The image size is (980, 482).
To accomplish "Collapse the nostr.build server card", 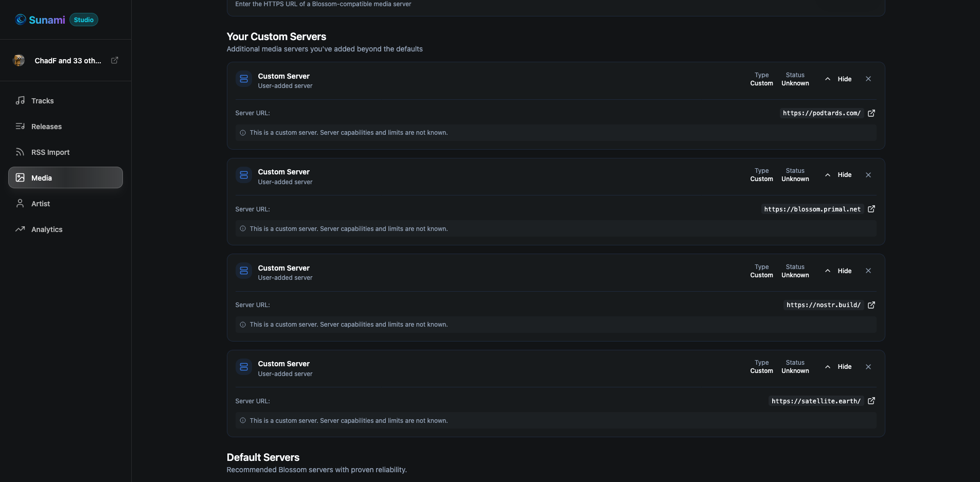I will (x=839, y=271).
